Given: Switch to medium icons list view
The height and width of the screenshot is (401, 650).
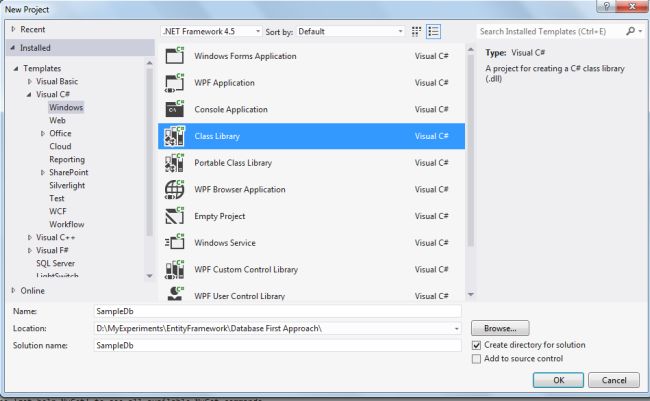Looking at the screenshot, I should pos(434,32).
